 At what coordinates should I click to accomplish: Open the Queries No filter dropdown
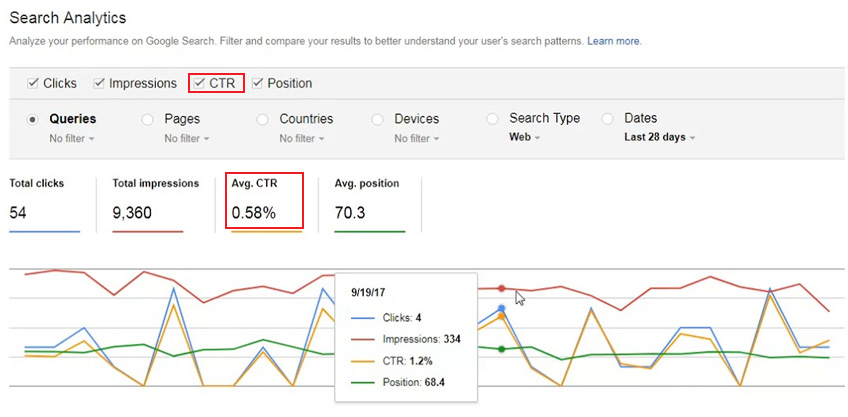tap(72, 138)
